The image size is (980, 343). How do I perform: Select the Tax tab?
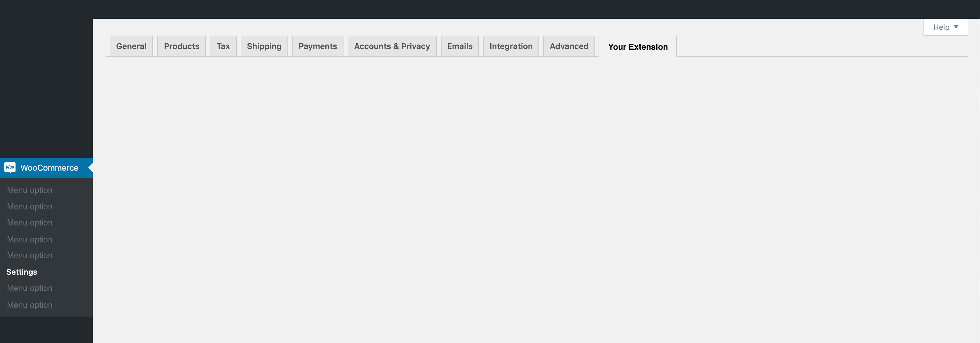click(x=223, y=46)
